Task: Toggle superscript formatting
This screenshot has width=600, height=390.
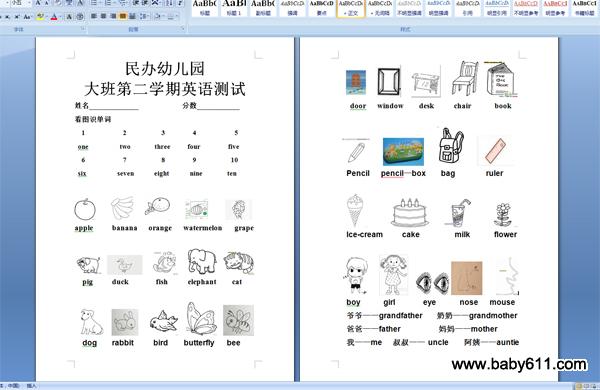Action: tap(16, 16)
